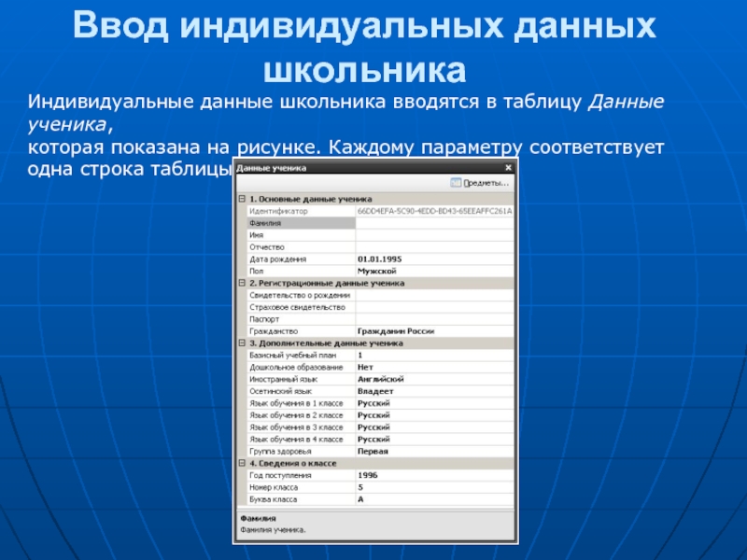Viewport: 747px width, 560px height.
Task: Select the Отчество row label
Action: tap(267, 247)
